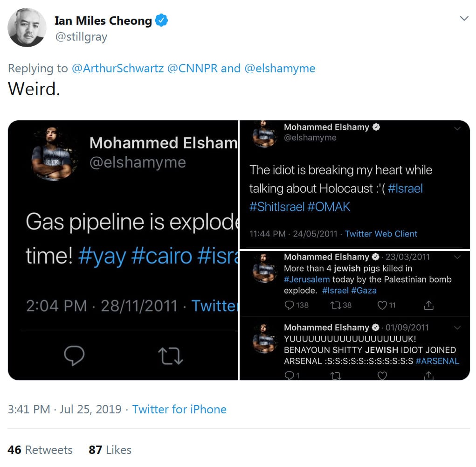Go to the @elshamyme reply mention

[279, 68]
